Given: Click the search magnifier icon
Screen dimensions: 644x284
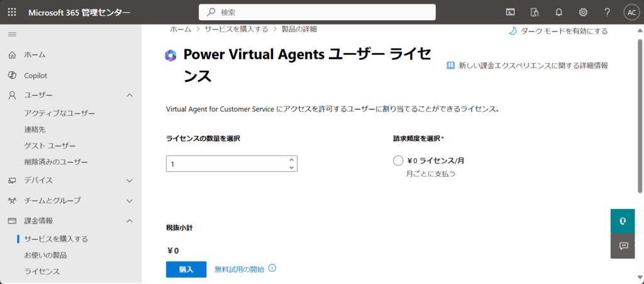Looking at the screenshot, I should coord(211,13).
